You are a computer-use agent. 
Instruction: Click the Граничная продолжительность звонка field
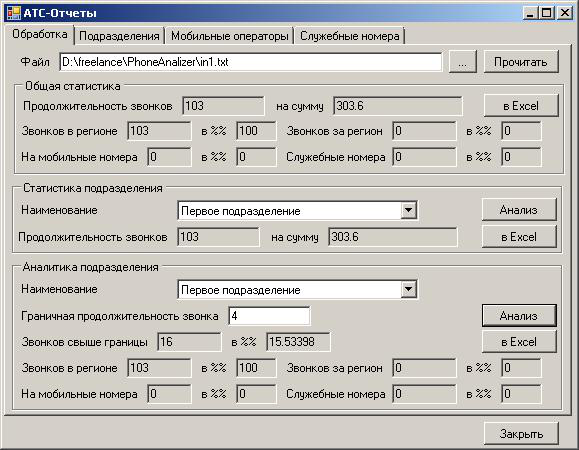(x=269, y=316)
